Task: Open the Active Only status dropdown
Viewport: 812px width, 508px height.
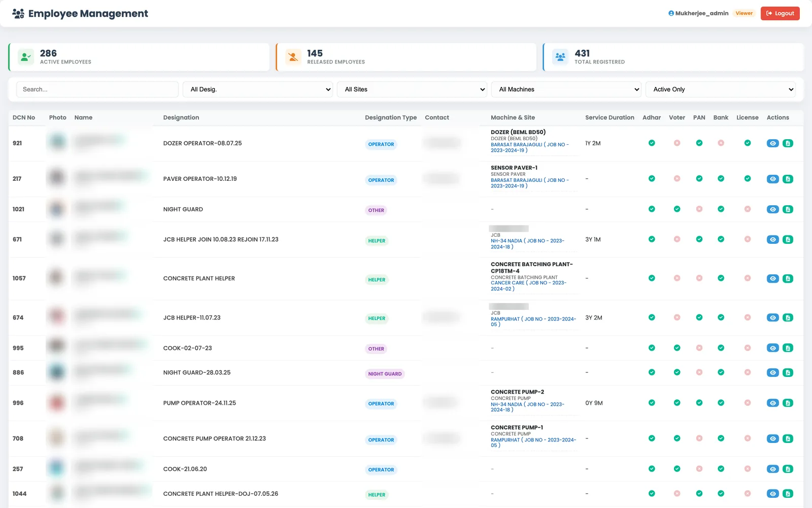Action: click(721, 89)
